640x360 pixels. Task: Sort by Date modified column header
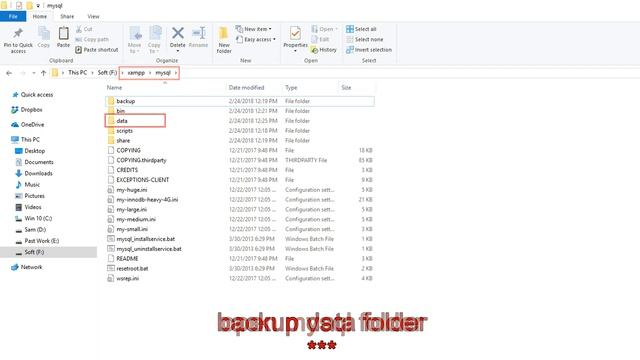[x=247, y=88]
